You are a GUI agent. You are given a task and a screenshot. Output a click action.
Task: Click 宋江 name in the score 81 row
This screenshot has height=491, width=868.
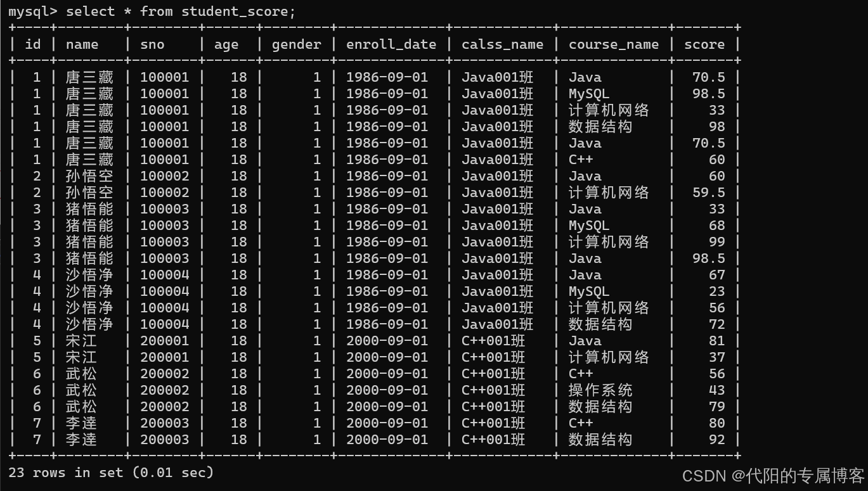pos(81,341)
